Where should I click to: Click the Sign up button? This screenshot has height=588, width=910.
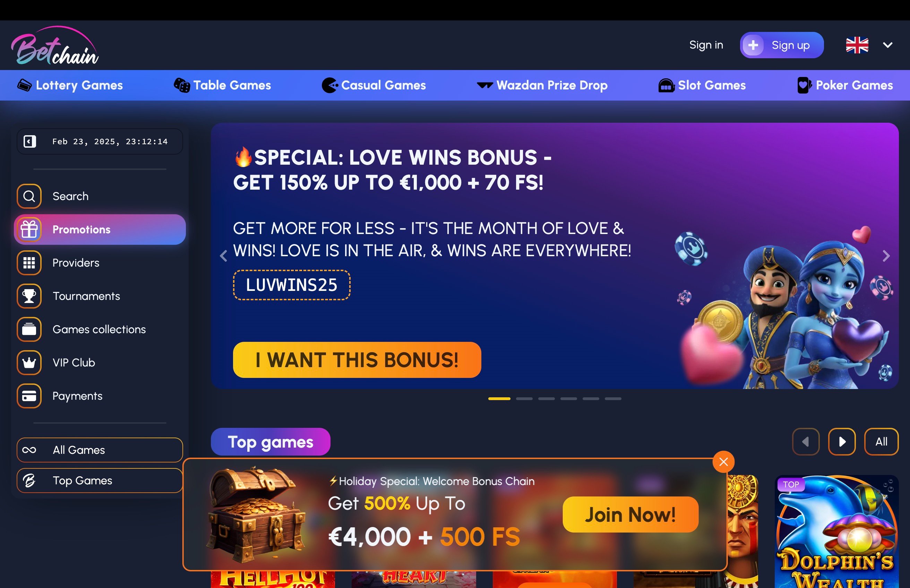point(782,45)
